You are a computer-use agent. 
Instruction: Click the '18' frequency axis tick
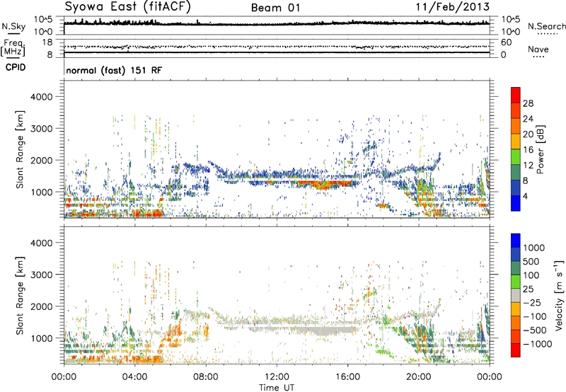point(47,42)
